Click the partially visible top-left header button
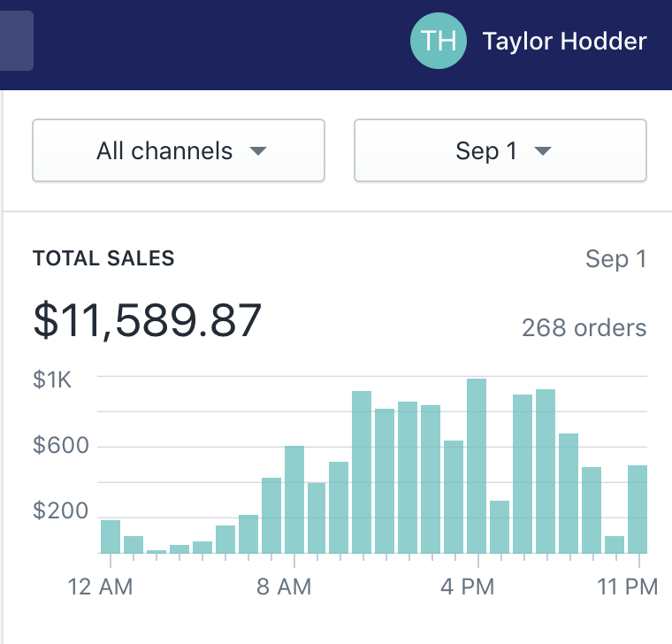 pos(16,41)
